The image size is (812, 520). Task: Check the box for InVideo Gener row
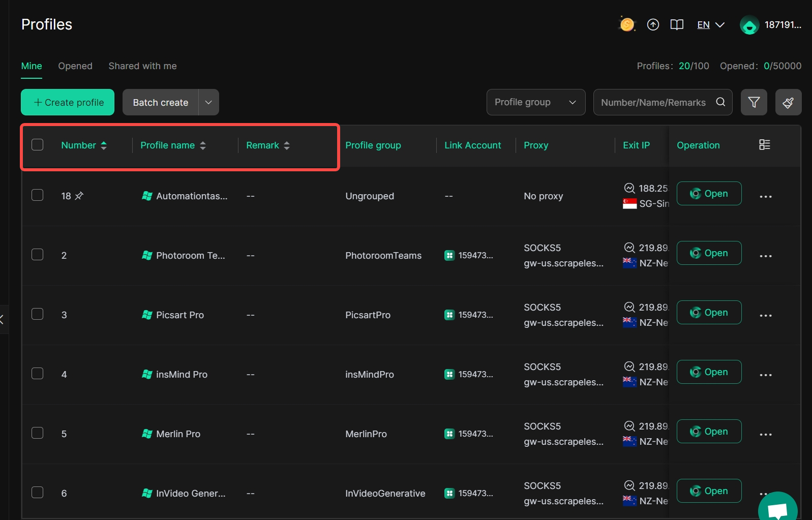[37, 493]
